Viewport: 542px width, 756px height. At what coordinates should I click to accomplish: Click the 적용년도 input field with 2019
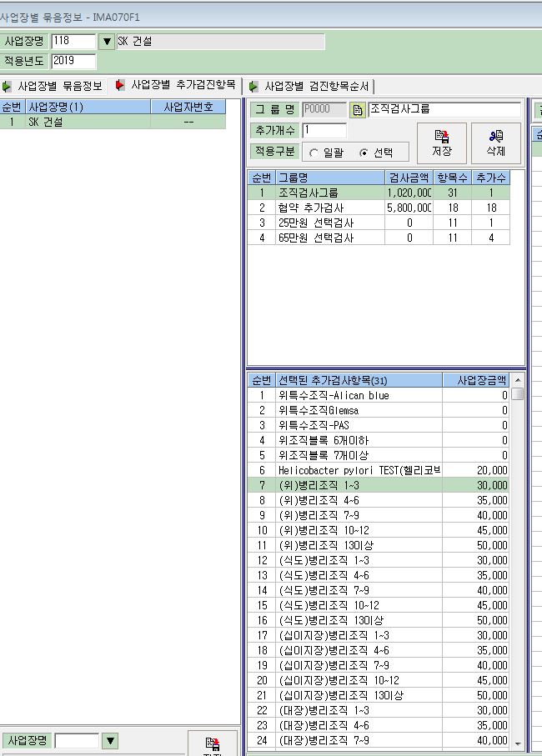click(73, 61)
